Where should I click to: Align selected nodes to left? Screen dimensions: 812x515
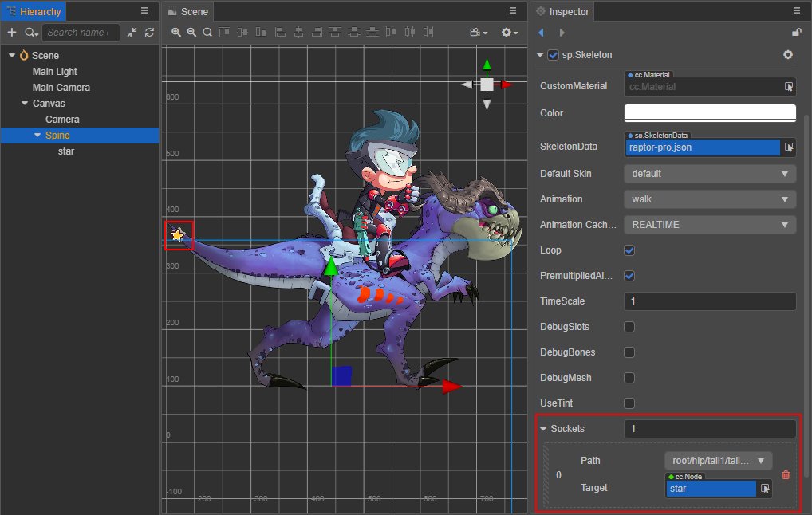(x=280, y=32)
